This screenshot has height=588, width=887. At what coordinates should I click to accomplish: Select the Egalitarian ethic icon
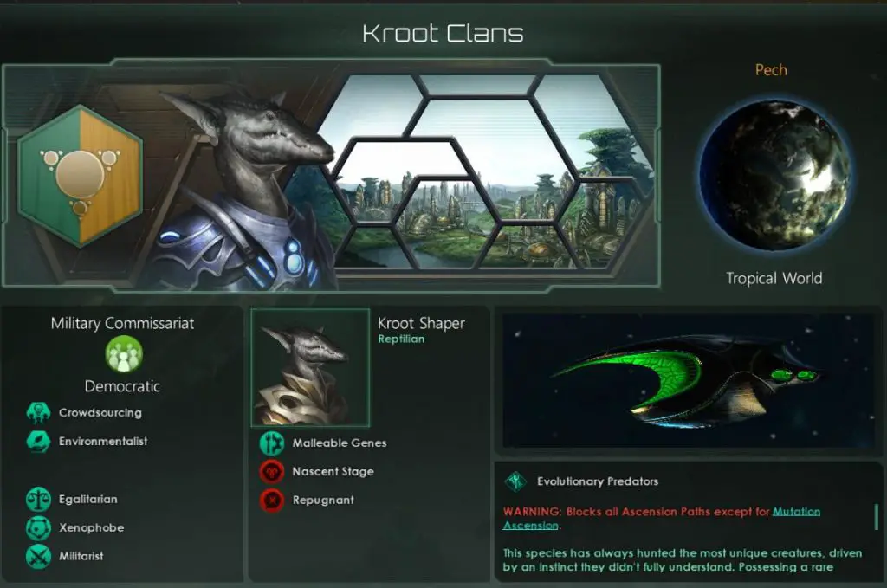[x=38, y=499]
